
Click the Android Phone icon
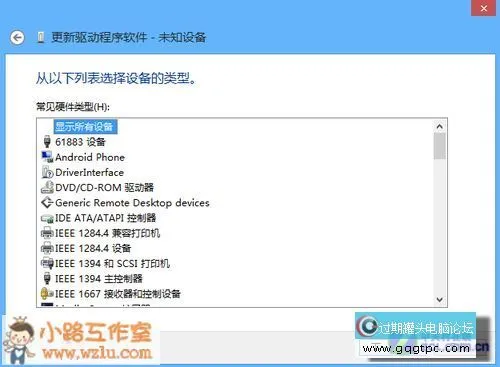[47, 157]
